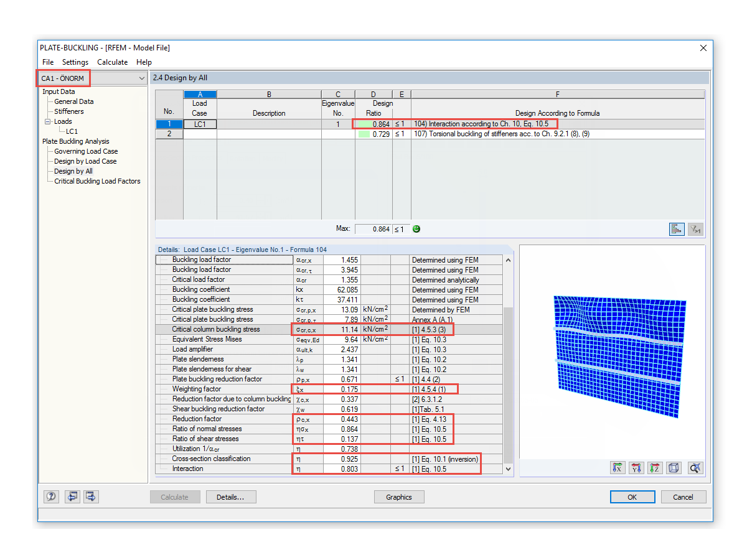The width and height of the screenshot is (747, 560).
Task: Select Equivalent Stress Mises row
Action: coord(329,339)
